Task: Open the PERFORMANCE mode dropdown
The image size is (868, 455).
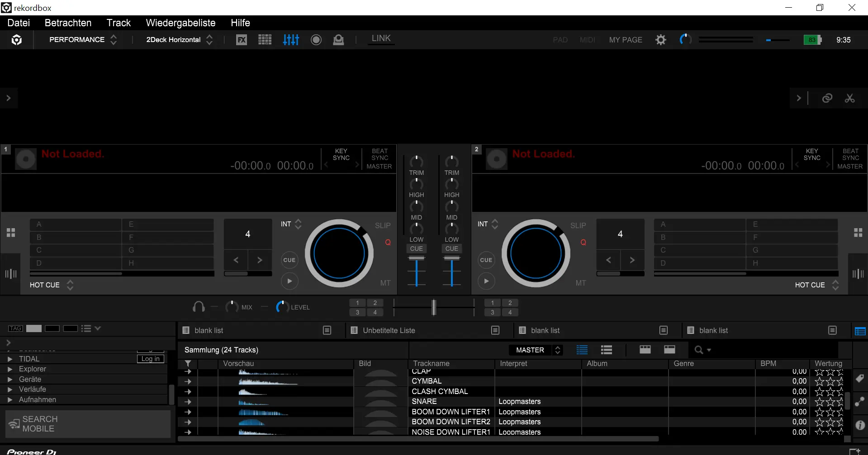Action: (83, 40)
